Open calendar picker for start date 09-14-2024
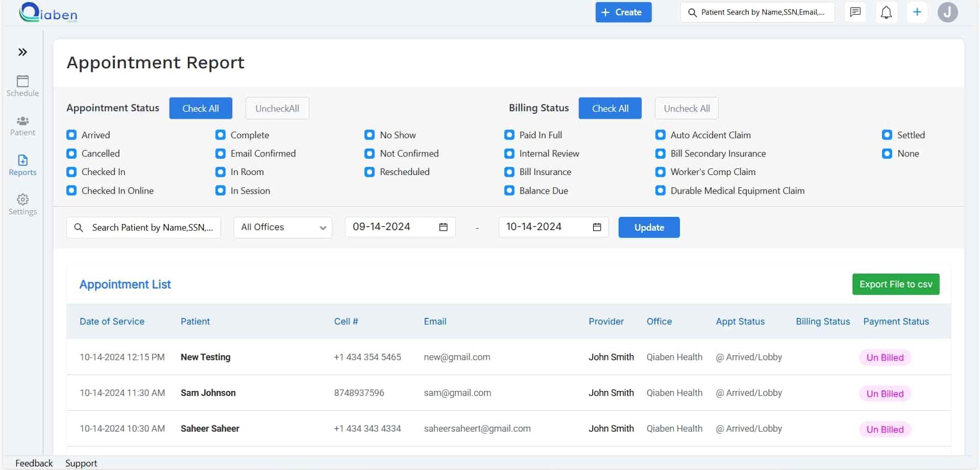 point(444,227)
